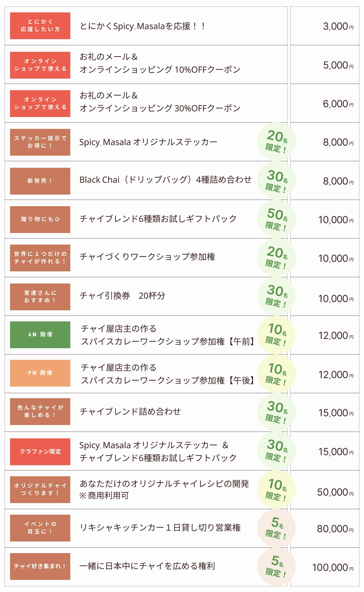Open the チャイづくりワークショップ参加権 reward
This screenshot has height=592, width=364.
point(147,257)
